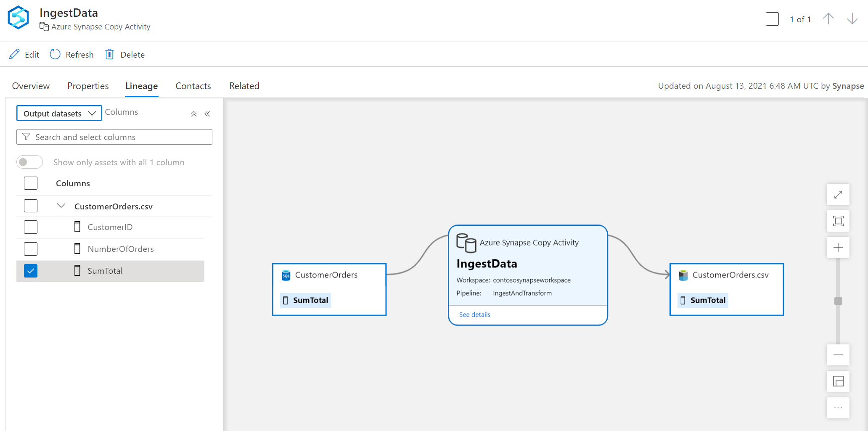This screenshot has height=431, width=868.
Task: Select the SumTotal chip in CustomerOrders node
Action: point(306,300)
